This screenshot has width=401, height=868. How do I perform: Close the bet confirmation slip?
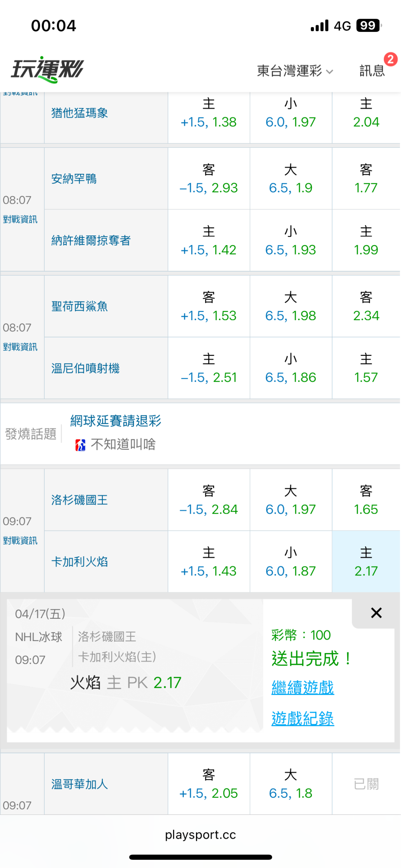[x=376, y=613]
